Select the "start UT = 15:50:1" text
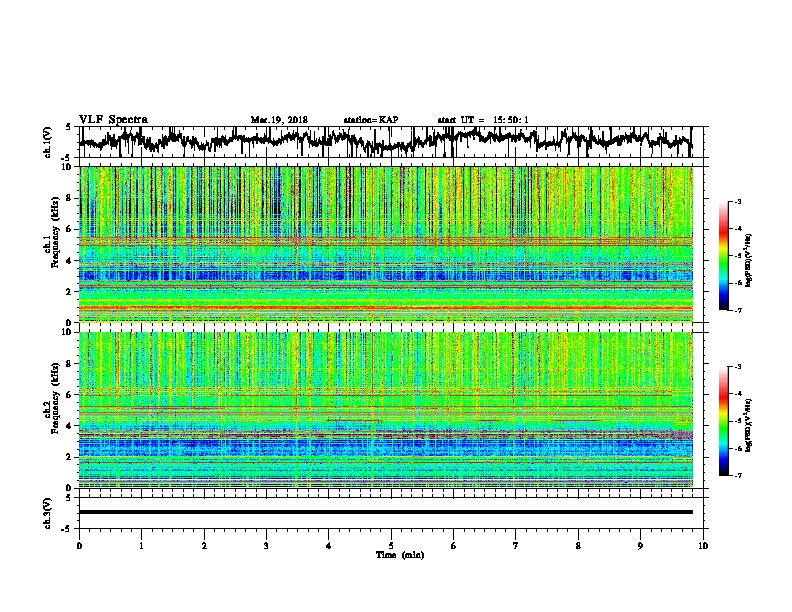This screenshot has width=792, height=612. (x=483, y=120)
